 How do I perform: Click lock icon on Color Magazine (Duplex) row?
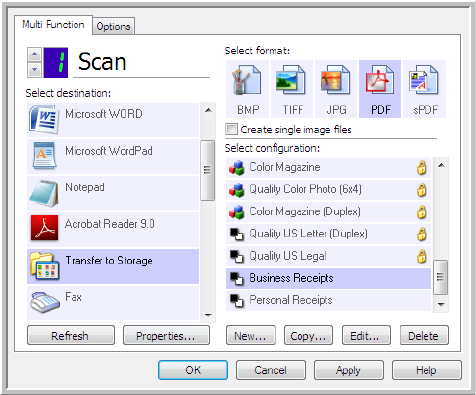pyautogui.click(x=422, y=212)
